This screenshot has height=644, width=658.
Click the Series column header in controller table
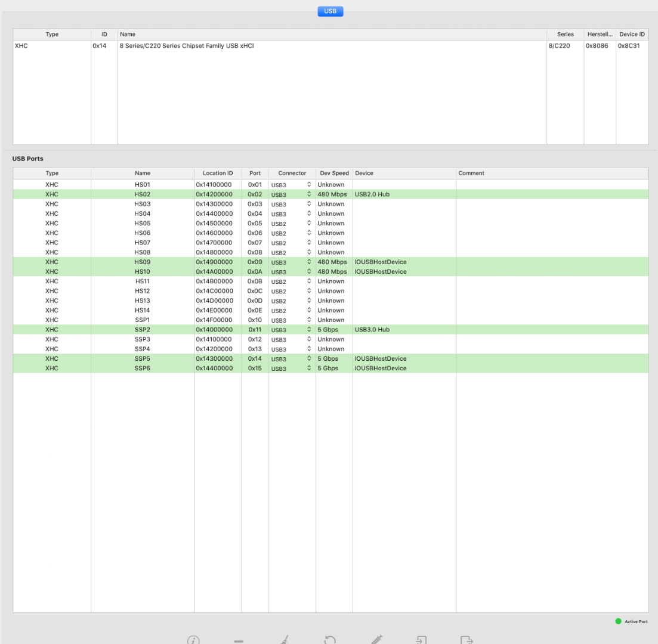pyautogui.click(x=565, y=35)
